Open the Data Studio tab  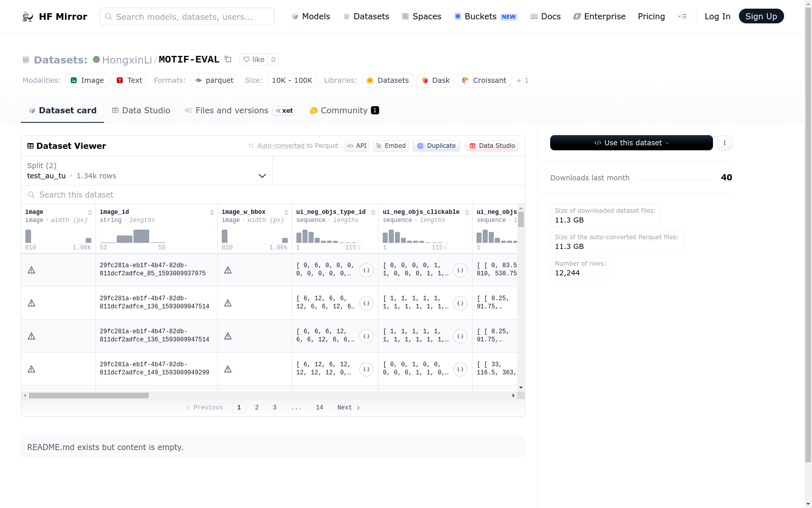pyautogui.click(x=141, y=110)
